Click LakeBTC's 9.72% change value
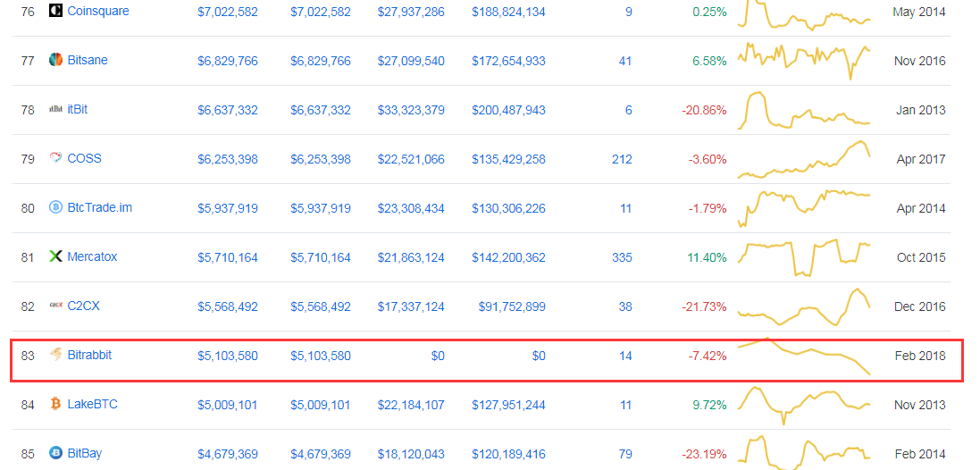The image size is (980, 470). (710, 405)
